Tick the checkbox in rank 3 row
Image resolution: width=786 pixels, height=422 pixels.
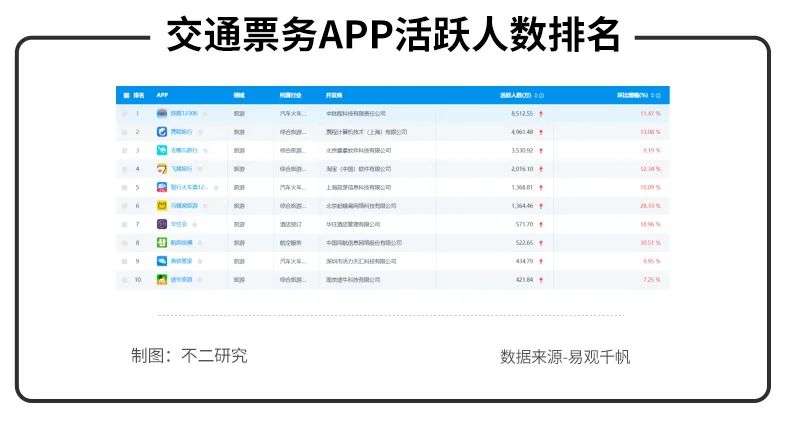tap(124, 151)
